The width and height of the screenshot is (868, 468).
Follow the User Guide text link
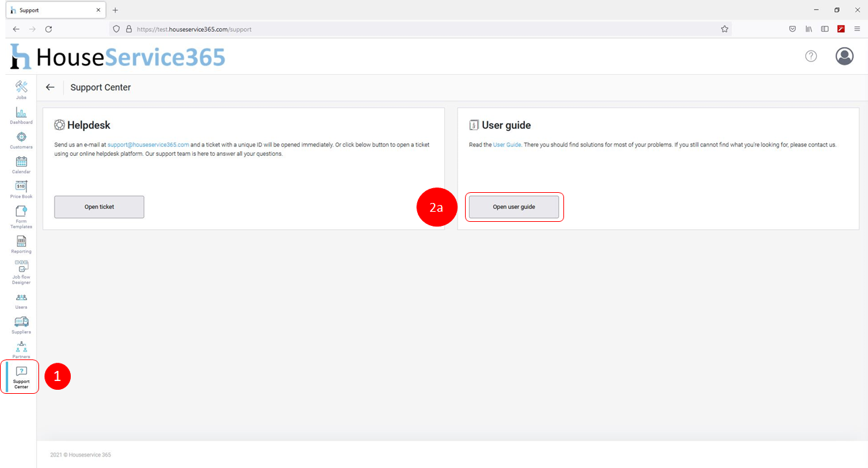point(507,145)
